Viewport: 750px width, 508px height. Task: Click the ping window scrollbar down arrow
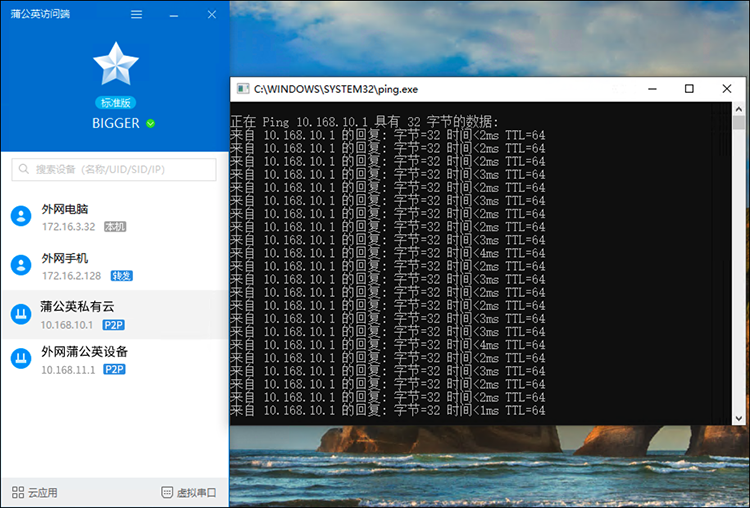click(x=739, y=418)
